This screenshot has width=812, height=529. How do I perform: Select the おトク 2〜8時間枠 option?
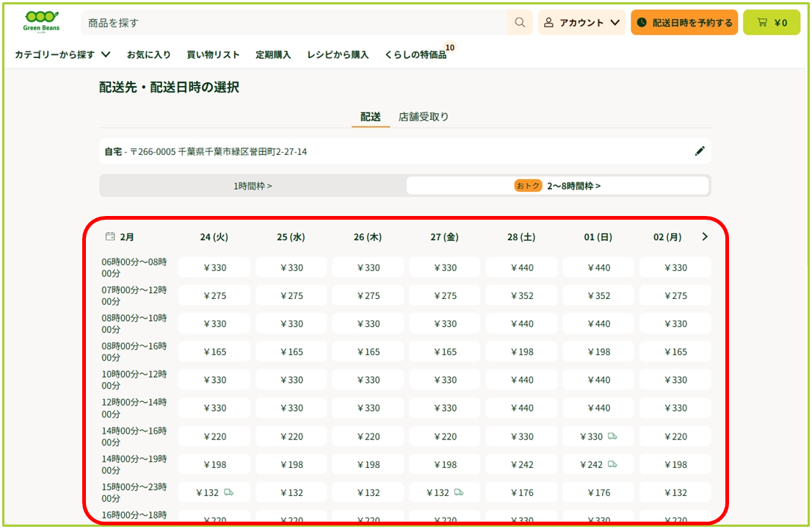click(x=558, y=186)
